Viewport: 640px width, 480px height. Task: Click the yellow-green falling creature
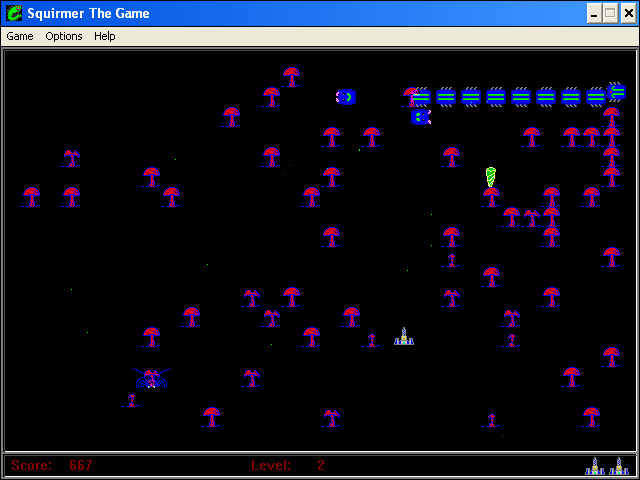pyautogui.click(x=491, y=177)
